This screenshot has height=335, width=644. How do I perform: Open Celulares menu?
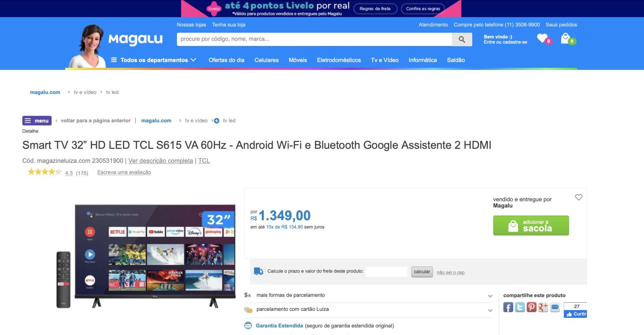(x=267, y=60)
